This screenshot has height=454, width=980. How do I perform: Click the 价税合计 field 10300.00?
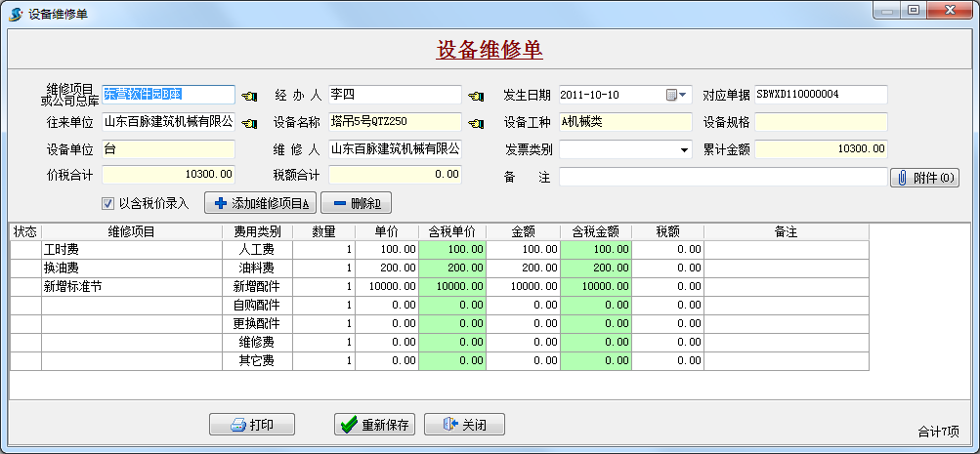pos(169,174)
